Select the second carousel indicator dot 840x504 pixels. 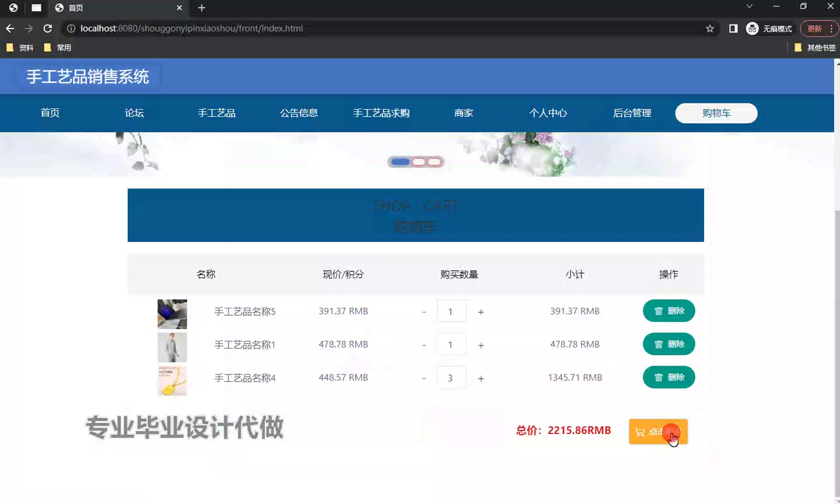419,162
